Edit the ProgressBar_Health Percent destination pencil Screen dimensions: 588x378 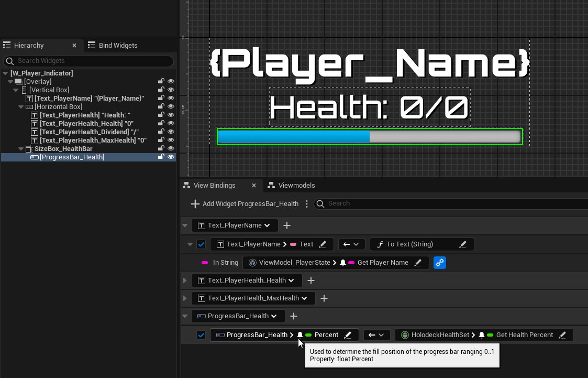tap(348, 335)
